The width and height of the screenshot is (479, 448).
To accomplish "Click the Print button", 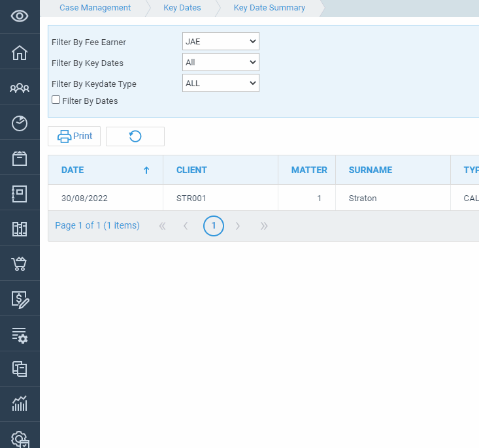I will point(74,136).
